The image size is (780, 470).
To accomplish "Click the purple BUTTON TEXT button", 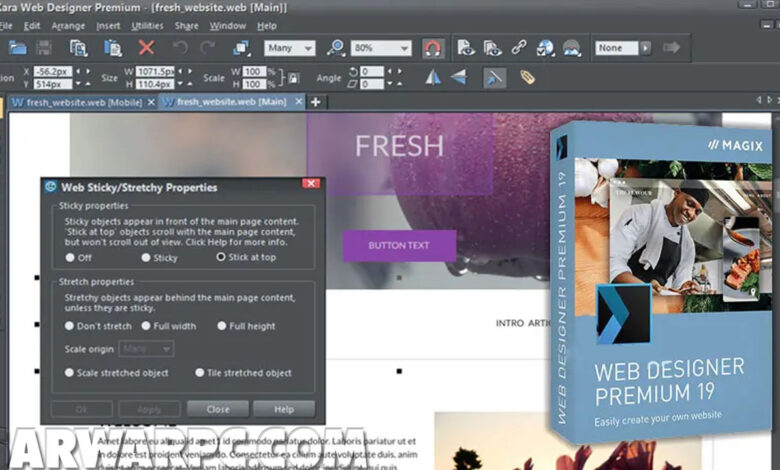I will tap(399, 245).
